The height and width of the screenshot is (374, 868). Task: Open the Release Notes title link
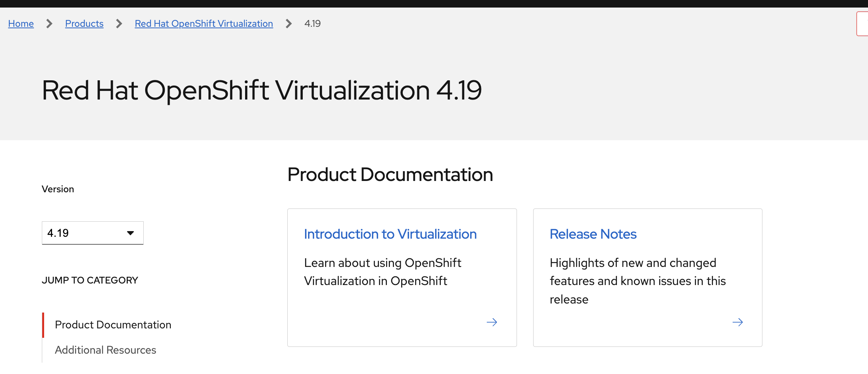593,234
